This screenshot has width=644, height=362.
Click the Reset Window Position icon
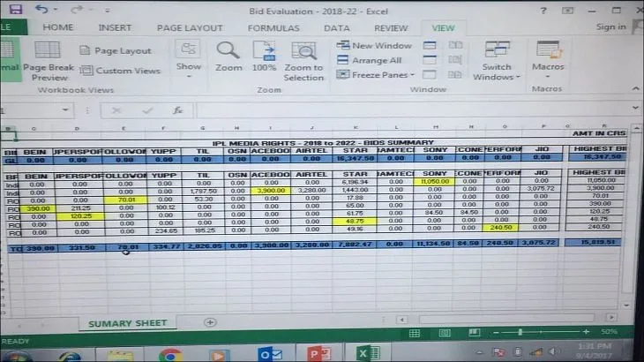click(454, 74)
